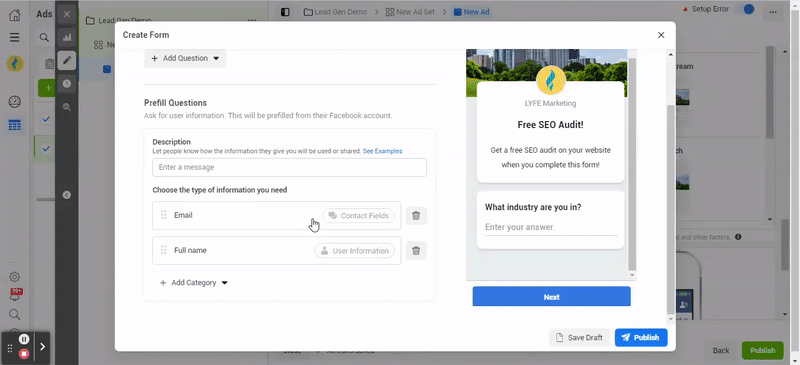Expand the recorder toolbar arrow
The height and width of the screenshot is (365, 800).
(42, 347)
